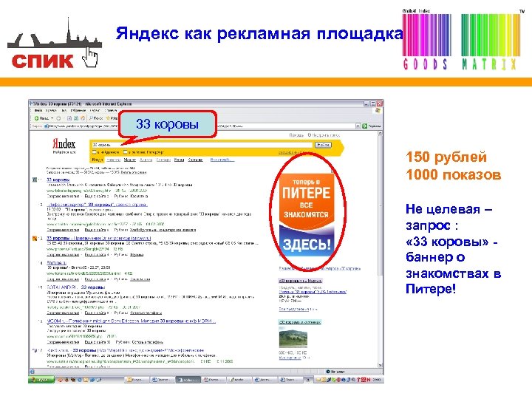Open the first search result '33 коровы'
The height and width of the screenshot is (399, 532).
(58, 180)
